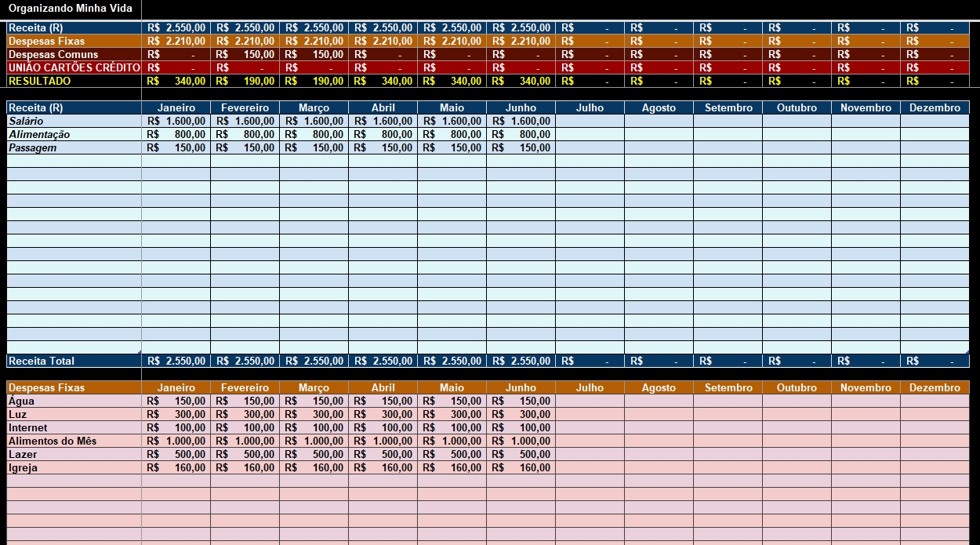This screenshot has width=980, height=545.
Task: Select the RESULTADO value for Fevereiro
Action: point(245,82)
